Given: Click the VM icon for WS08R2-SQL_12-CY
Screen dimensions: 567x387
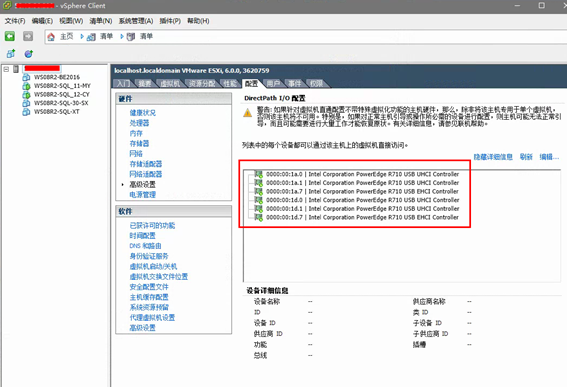Looking at the screenshot, I should point(26,95).
